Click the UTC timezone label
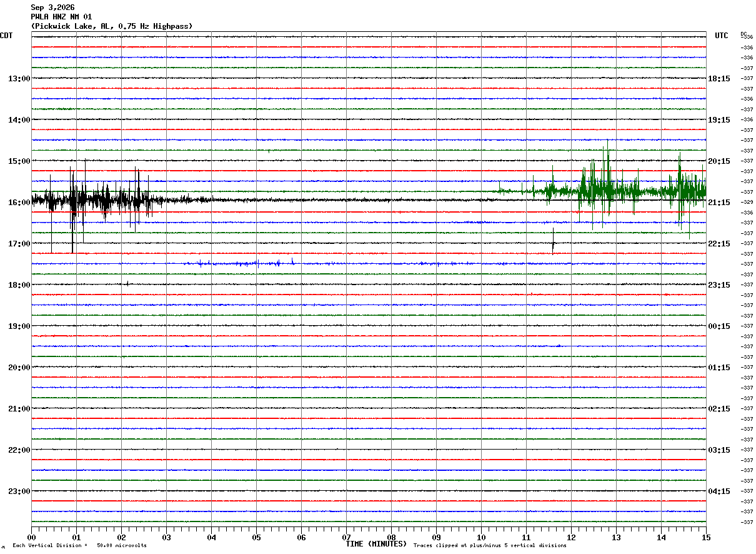The image size is (756, 554). [722, 36]
